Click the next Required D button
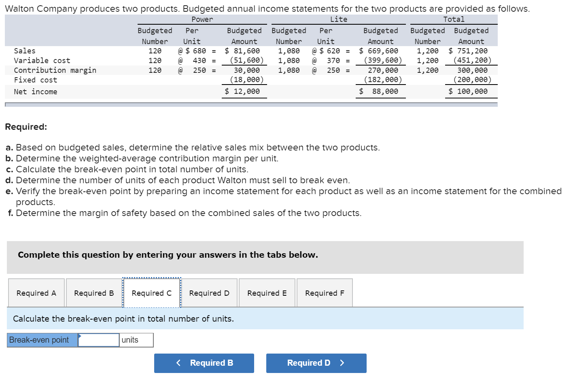 (x=316, y=363)
